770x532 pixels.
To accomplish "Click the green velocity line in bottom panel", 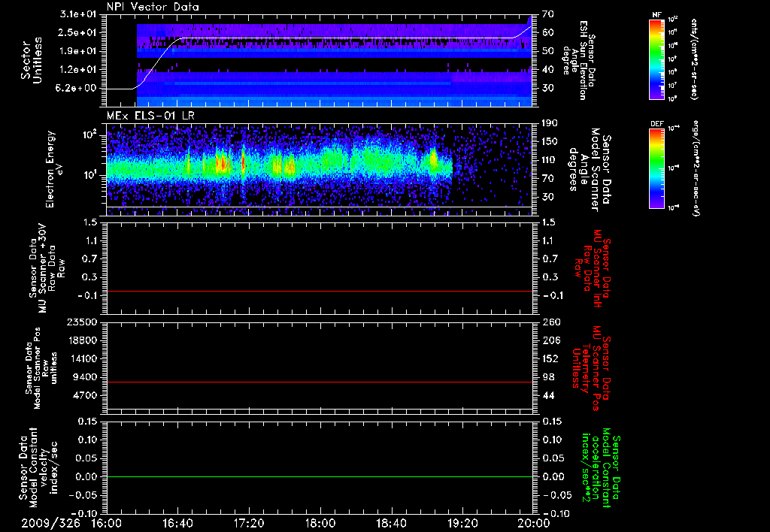I will point(320,477).
